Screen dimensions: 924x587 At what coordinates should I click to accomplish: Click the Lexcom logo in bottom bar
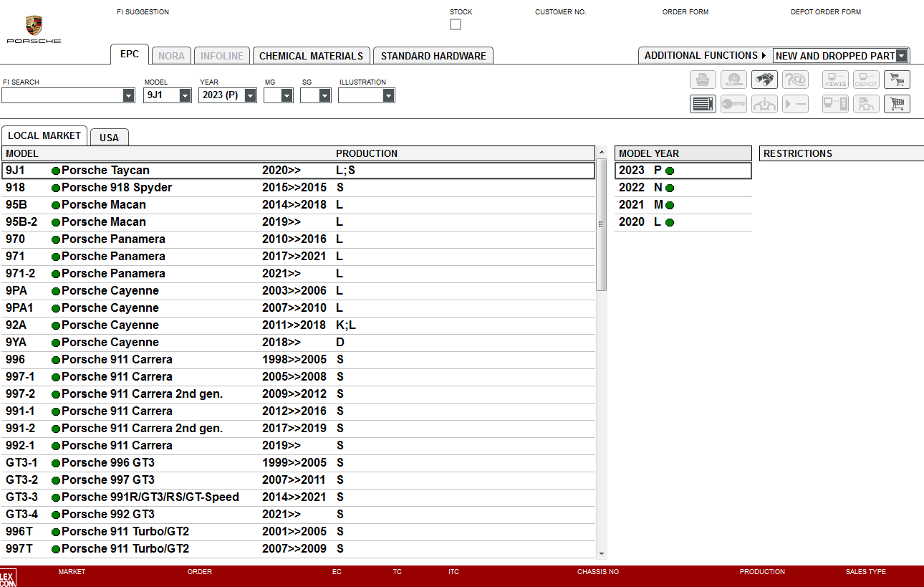pyautogui.click(x=8, y=577)
